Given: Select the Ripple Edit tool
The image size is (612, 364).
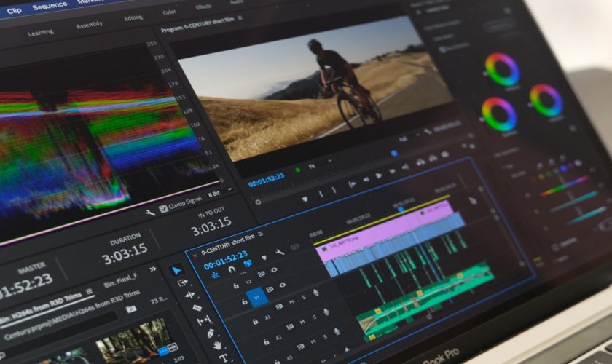Looking at the screenshot, I should (191, 295).
